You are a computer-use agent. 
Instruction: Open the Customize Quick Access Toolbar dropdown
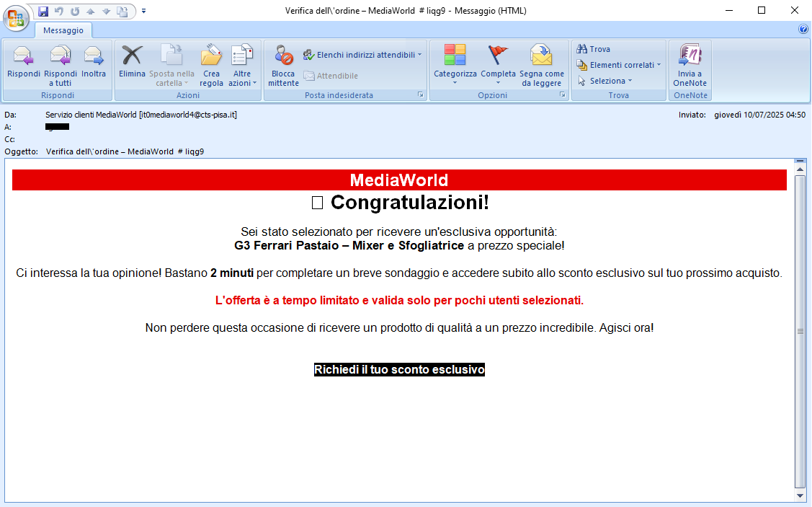143,11
